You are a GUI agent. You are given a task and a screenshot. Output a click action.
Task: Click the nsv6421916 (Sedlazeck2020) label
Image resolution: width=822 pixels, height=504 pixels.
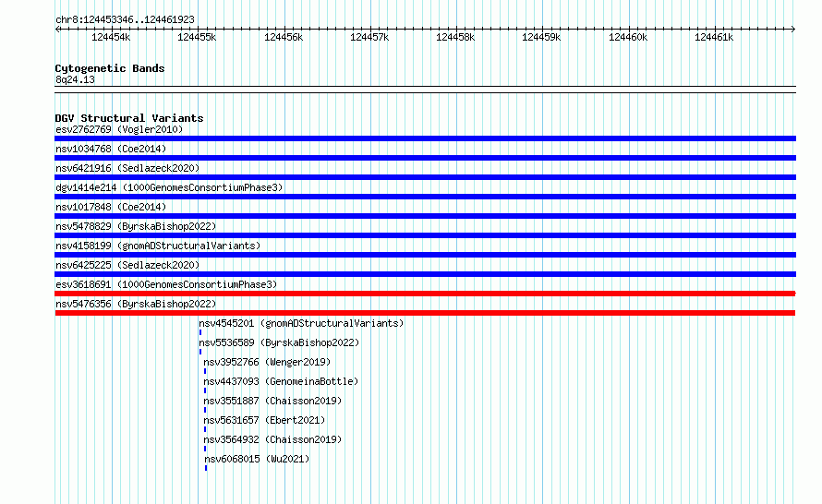127,168
